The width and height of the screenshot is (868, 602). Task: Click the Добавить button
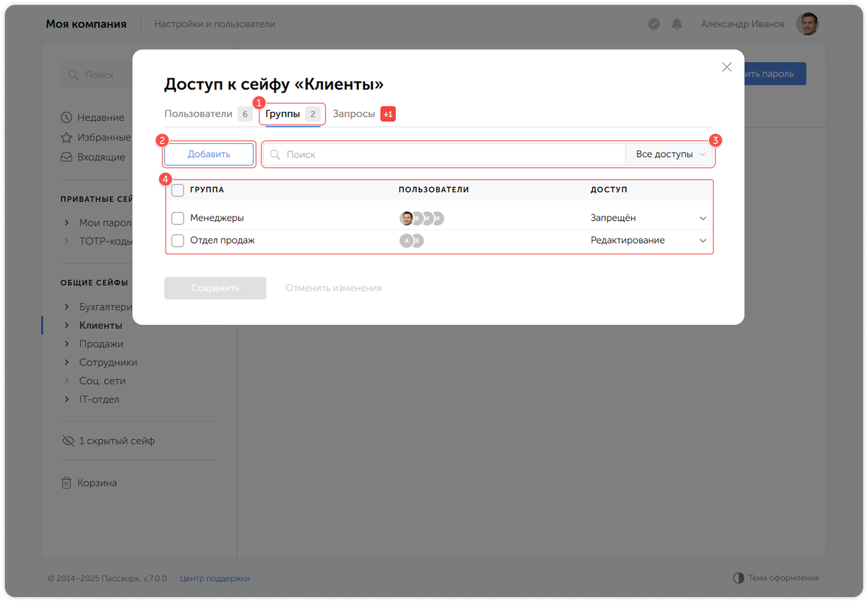coord(209,154)
